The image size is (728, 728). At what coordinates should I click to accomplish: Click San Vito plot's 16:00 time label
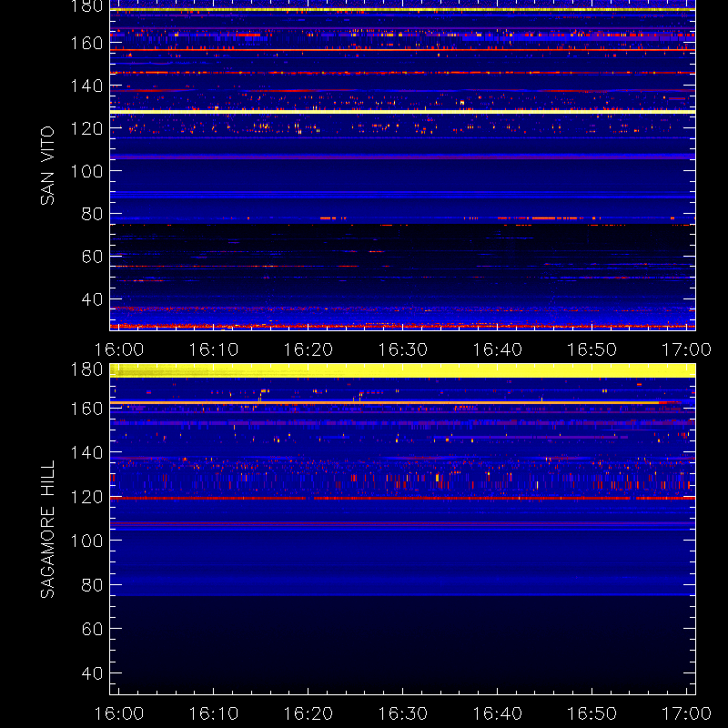[x=119, y=349]
